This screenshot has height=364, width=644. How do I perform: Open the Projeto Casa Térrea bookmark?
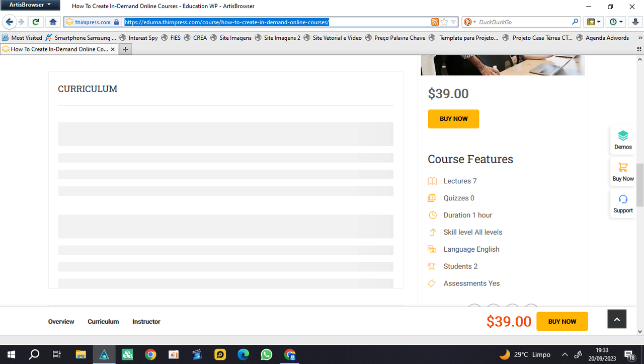click(x=538, y=38)
